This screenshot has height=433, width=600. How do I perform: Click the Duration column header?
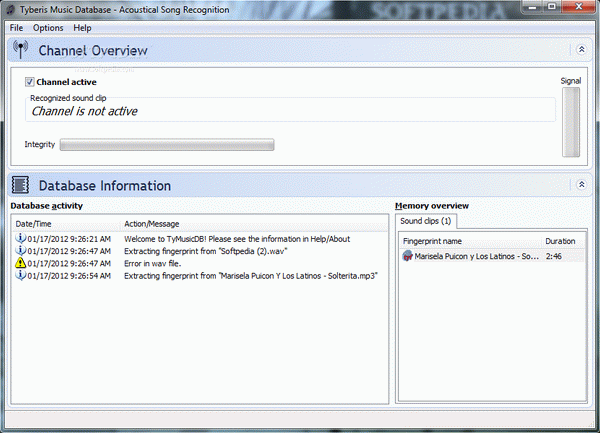pos(564,241)
